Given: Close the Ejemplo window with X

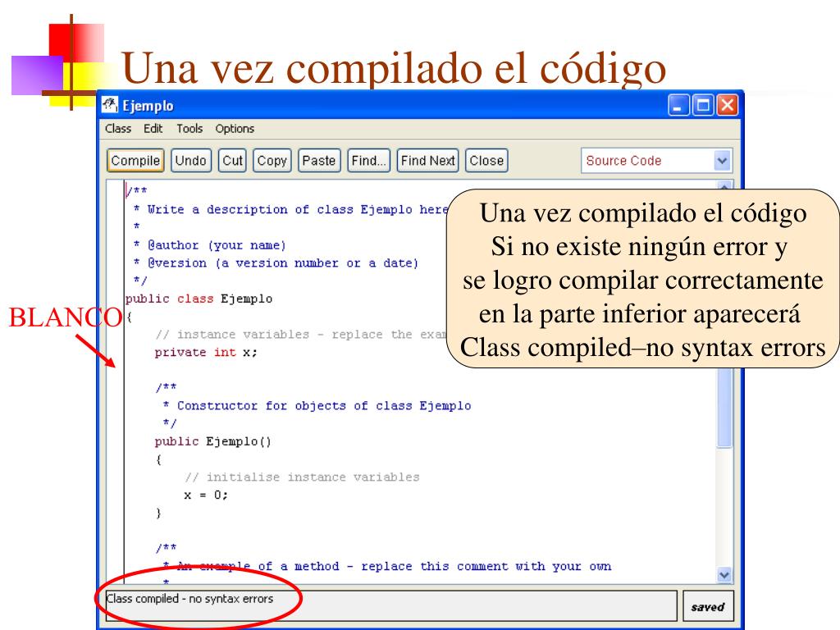Looking at the screenshot, I should 727,105.
